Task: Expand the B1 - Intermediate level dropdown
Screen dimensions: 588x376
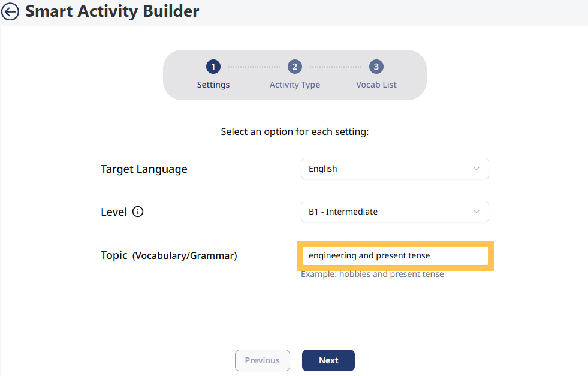Action: tap(394, 212)
